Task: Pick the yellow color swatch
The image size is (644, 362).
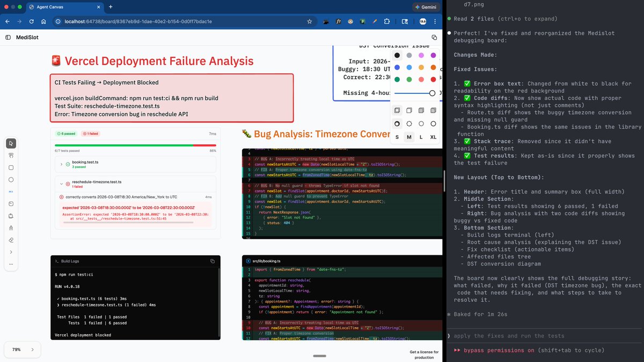Action: (421, 68)
